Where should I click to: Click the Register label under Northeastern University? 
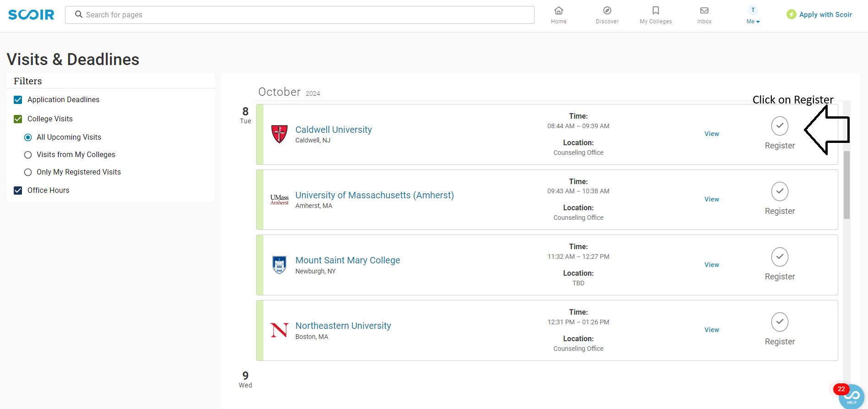(x=780, y=342)
